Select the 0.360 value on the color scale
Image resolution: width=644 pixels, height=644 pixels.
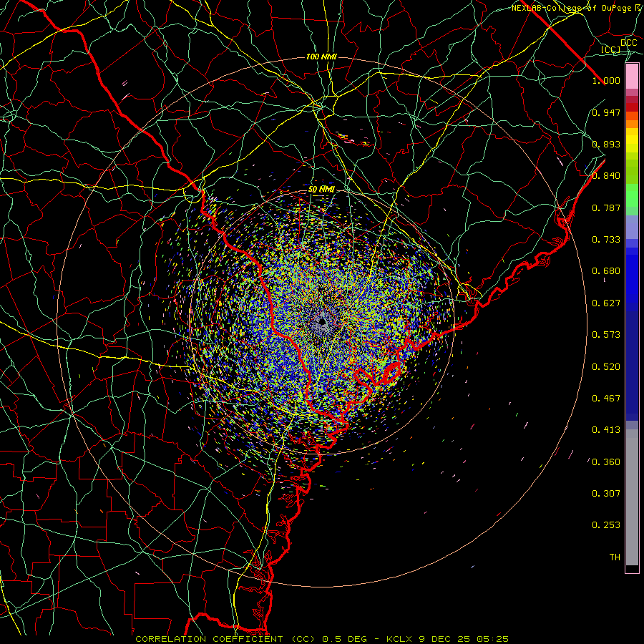pos(606,462)
